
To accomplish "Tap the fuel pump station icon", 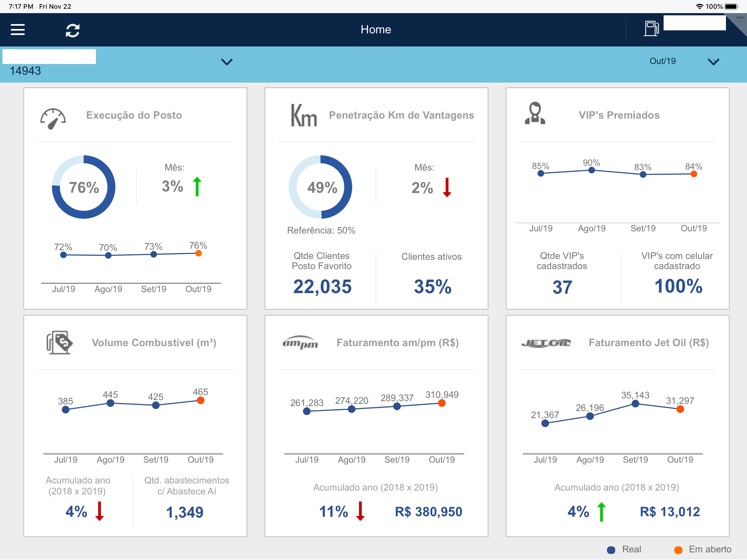I will [651, 29].
